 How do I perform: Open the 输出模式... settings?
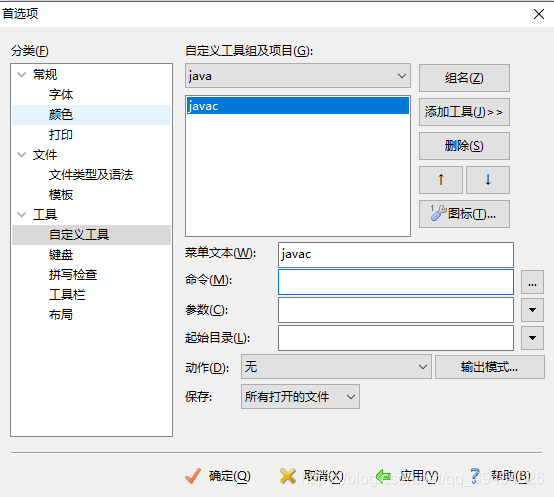(x=490, y=367)
